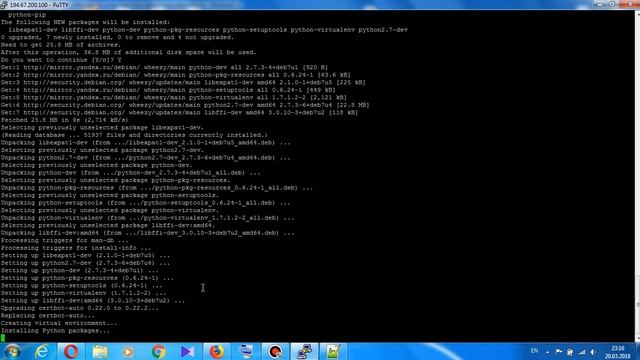Click 'Upgrading certbot-auto 0.22.0 to 0.22.2' line
640x360 pixels.
pos(80,308)
